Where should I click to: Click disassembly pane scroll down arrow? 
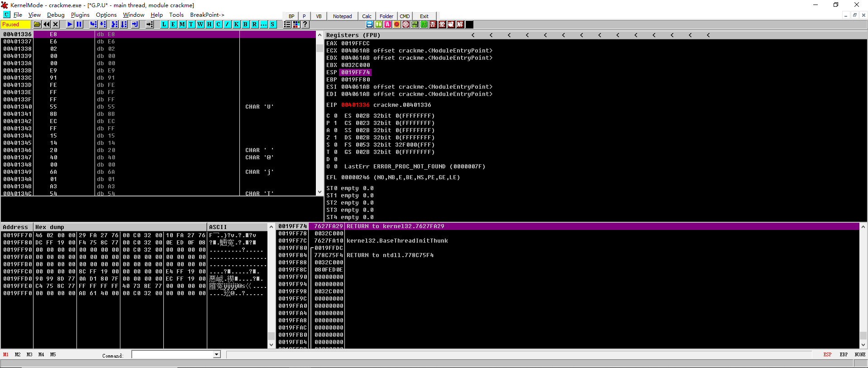[x=320, y=192]
